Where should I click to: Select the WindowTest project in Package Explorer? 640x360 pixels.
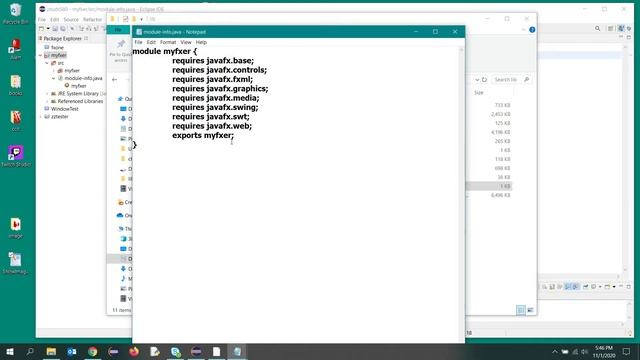(x=61, y=109)
